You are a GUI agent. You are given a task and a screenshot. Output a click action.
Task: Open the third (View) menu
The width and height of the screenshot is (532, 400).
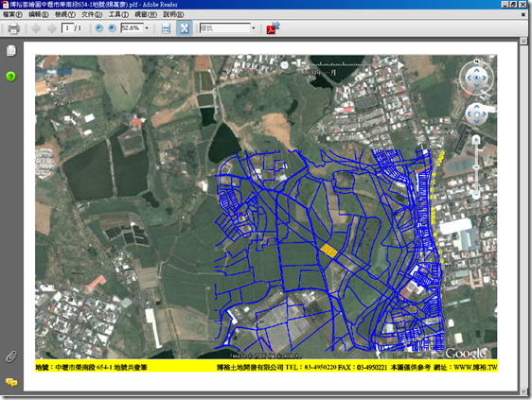click(x=64, y=14)
